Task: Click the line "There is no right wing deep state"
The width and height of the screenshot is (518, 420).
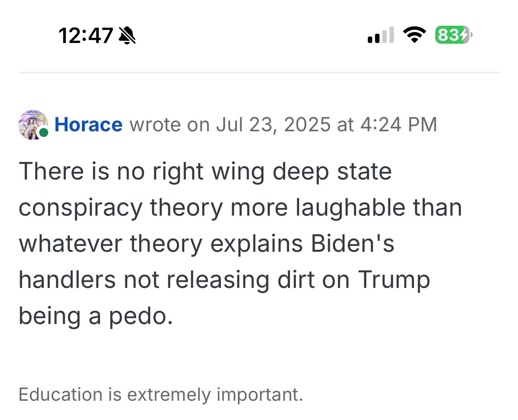Action: (x=205, y=171)
